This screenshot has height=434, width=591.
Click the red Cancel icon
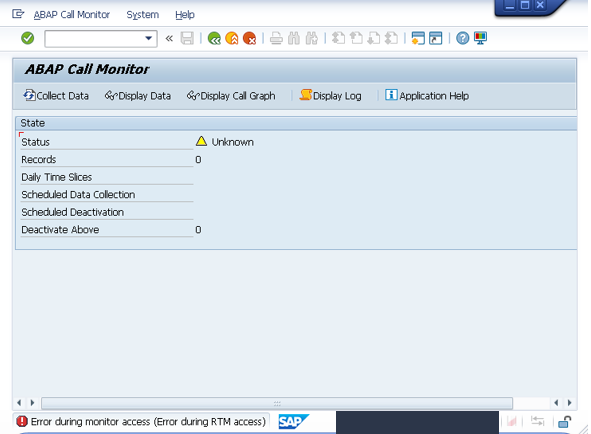pyautogui.click(x=250, y=38)
